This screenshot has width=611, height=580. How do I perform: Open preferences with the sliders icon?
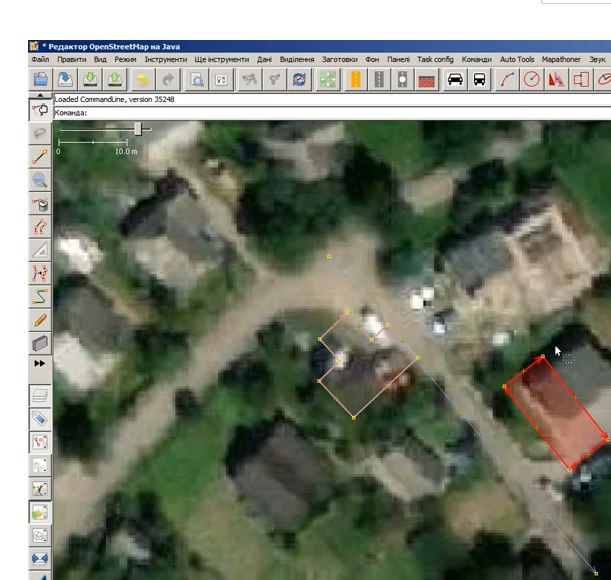[221, 80]
